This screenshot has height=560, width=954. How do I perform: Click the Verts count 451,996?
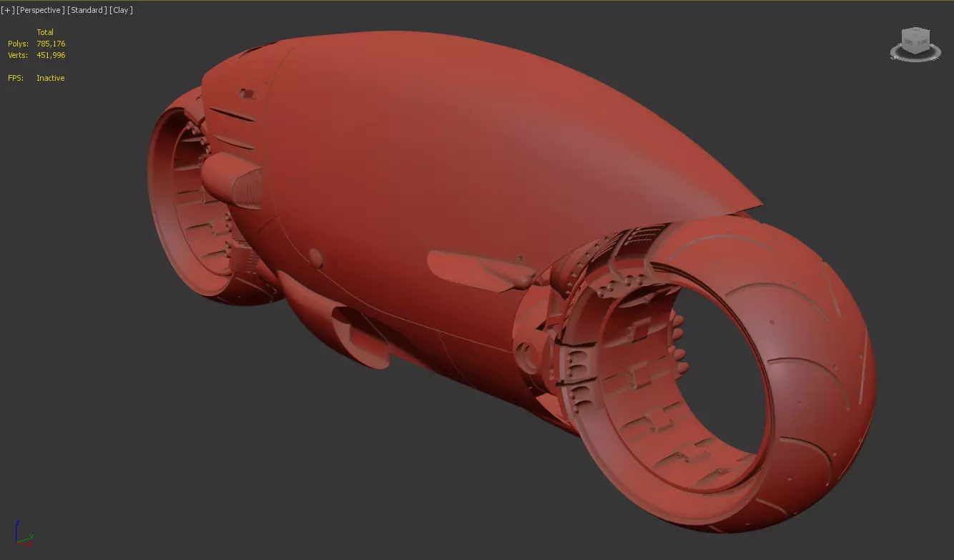(51, 55)
